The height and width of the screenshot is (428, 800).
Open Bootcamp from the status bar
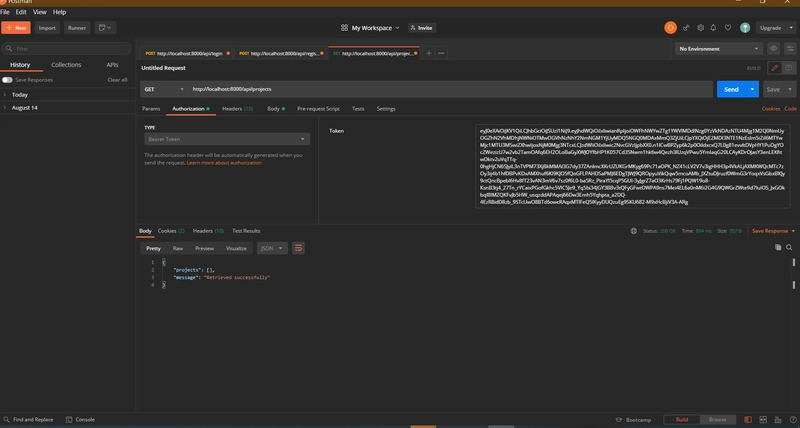tap(634, 420)
